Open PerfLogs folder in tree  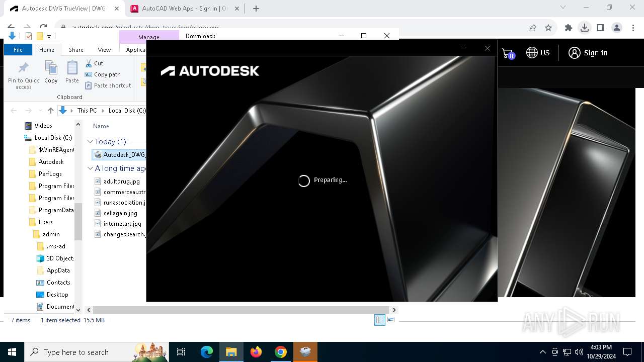coord(50,174)
